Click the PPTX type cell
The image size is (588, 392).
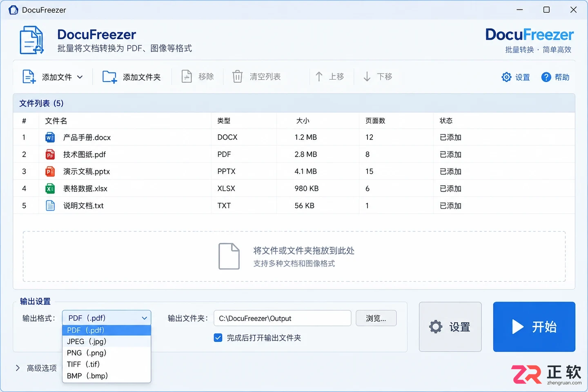coord(226,171)
